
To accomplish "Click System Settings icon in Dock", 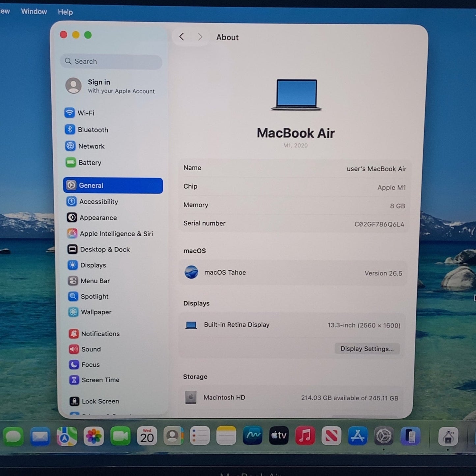I will click(x=384, y=436).
